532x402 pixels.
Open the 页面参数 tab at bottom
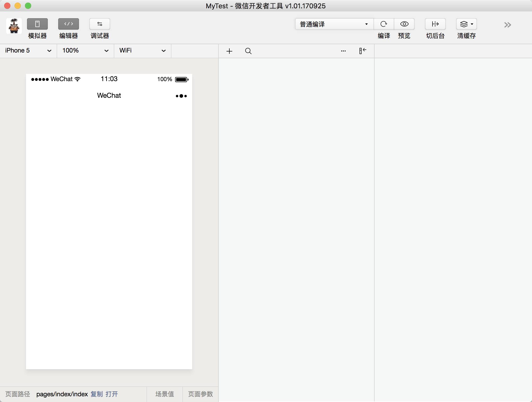200,394
